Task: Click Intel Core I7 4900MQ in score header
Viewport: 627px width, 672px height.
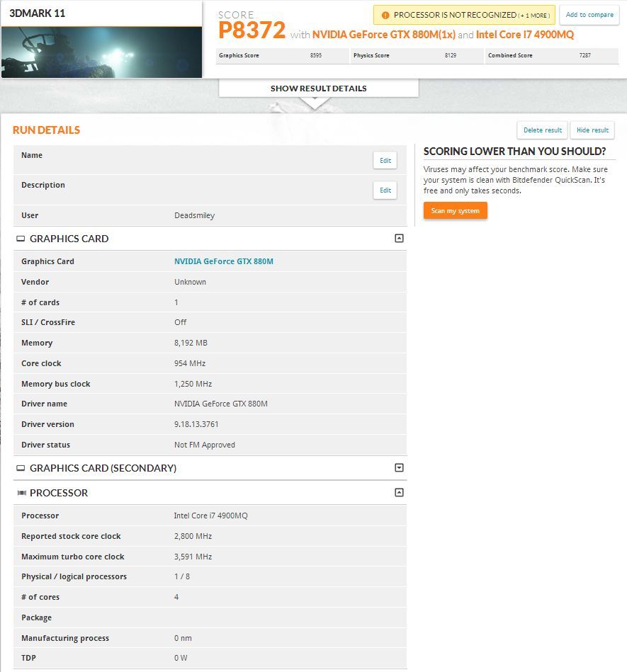Action: pos(525,35)
